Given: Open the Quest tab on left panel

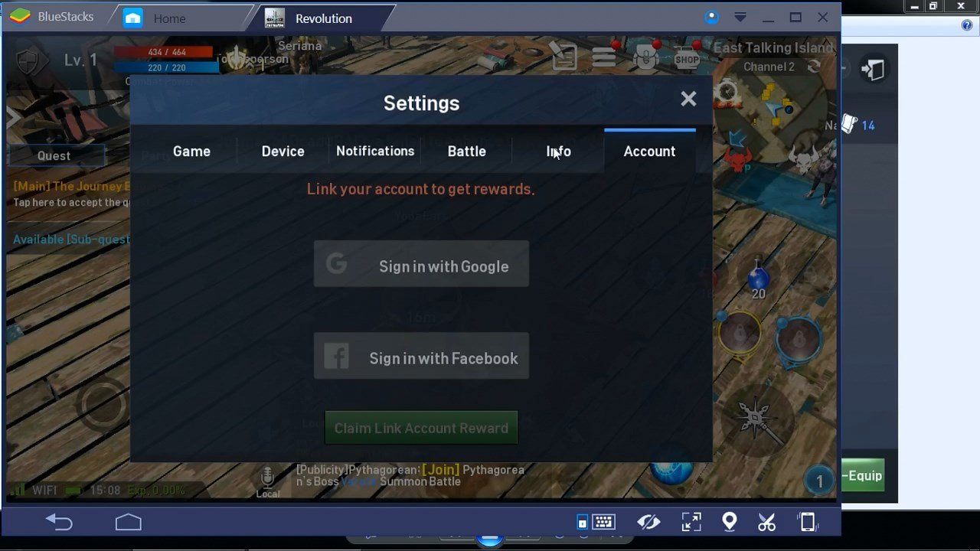Looking at the screenshot, I should [54, 155].
